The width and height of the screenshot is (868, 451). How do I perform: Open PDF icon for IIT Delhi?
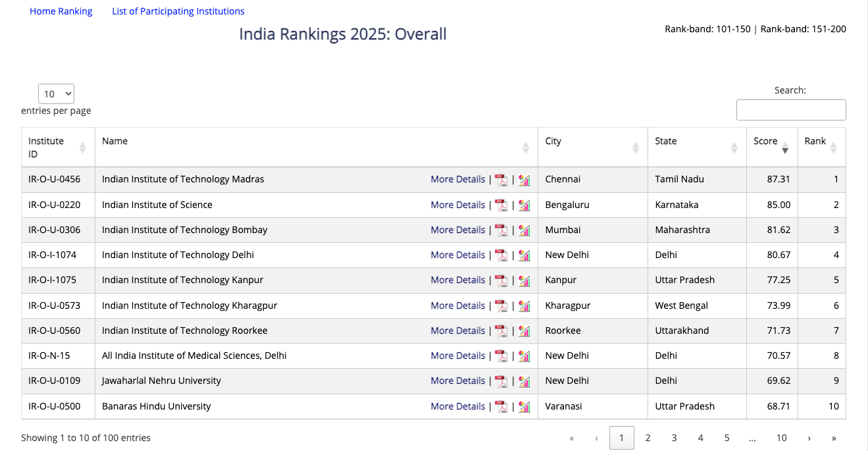pyautogui.click(x=501, y=255)
